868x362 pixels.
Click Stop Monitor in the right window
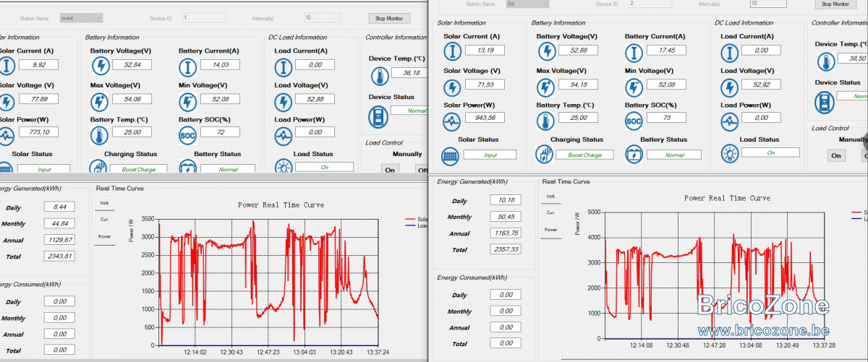coord(835,4)
